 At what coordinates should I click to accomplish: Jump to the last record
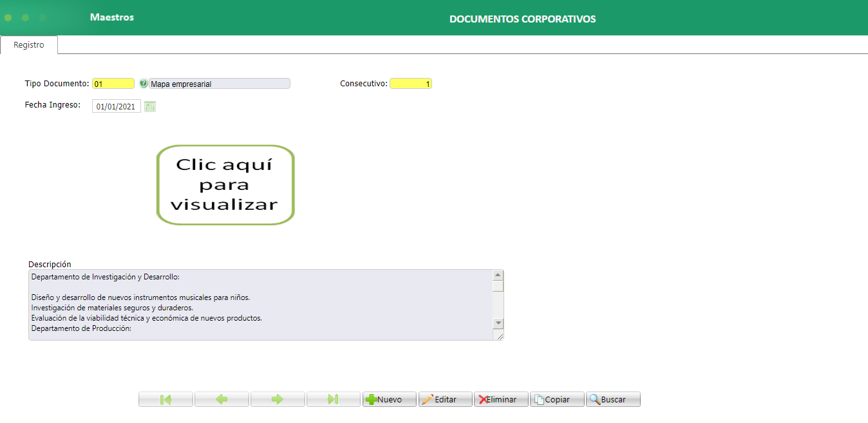pos(333,399)
